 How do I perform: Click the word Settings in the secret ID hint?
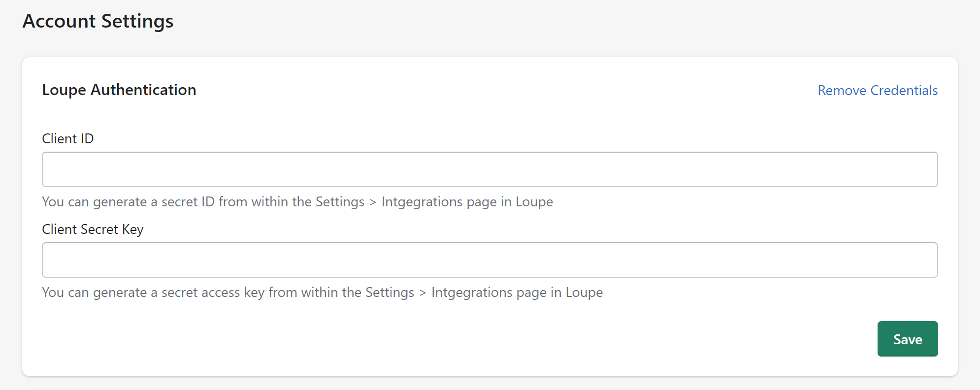click(340, 202)
